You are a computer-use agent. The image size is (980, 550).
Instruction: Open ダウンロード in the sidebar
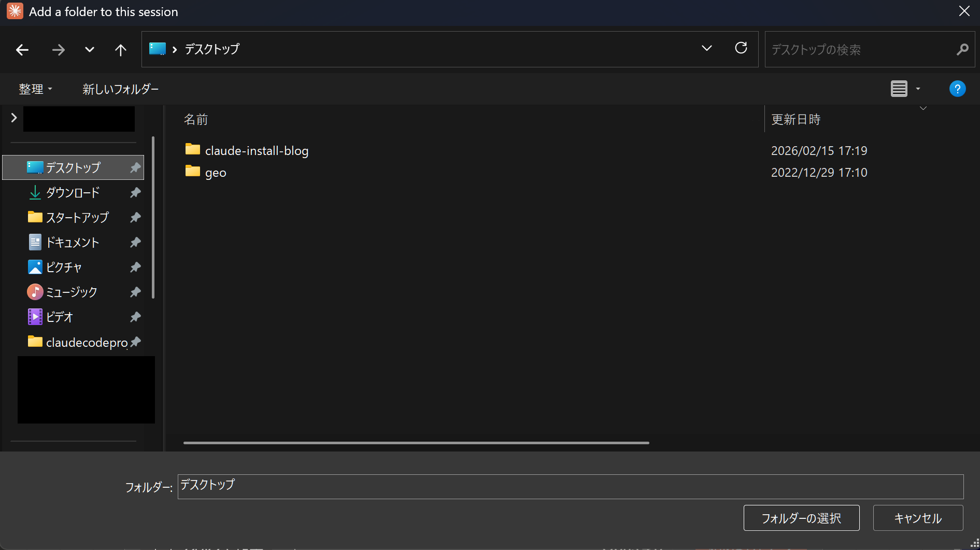[x=73, y=193]
